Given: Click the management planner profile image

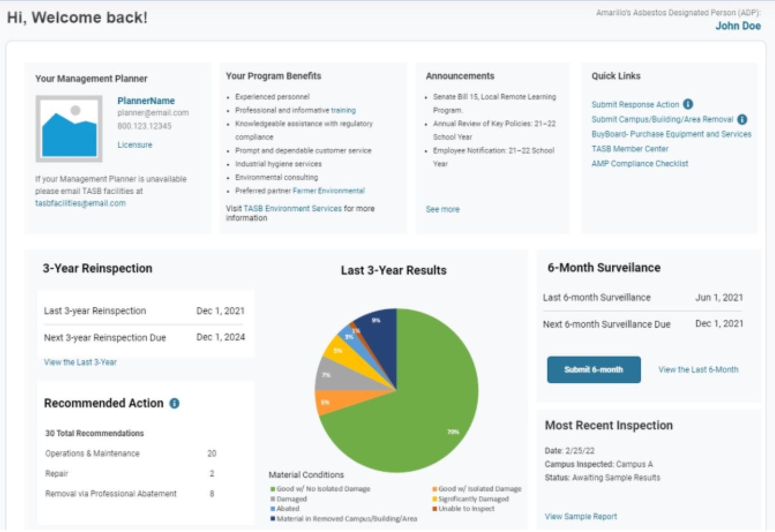Looking at the screenshot, I should point(68,128).
